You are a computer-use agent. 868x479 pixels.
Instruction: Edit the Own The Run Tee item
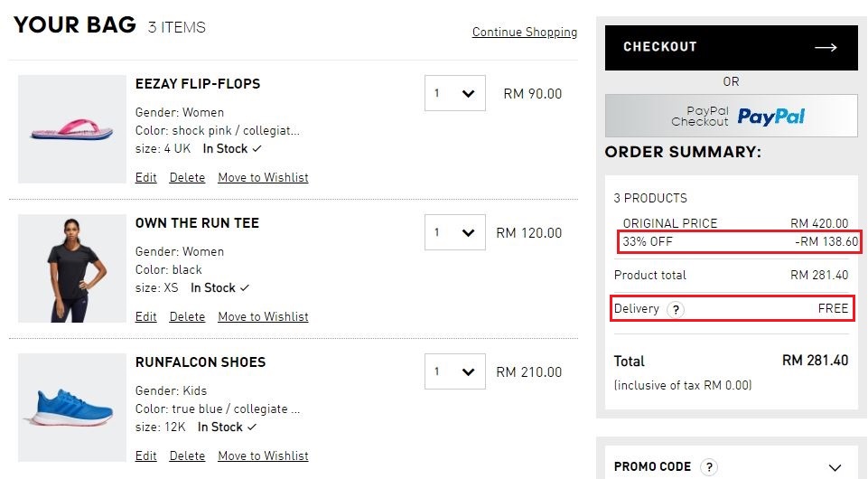145,316
